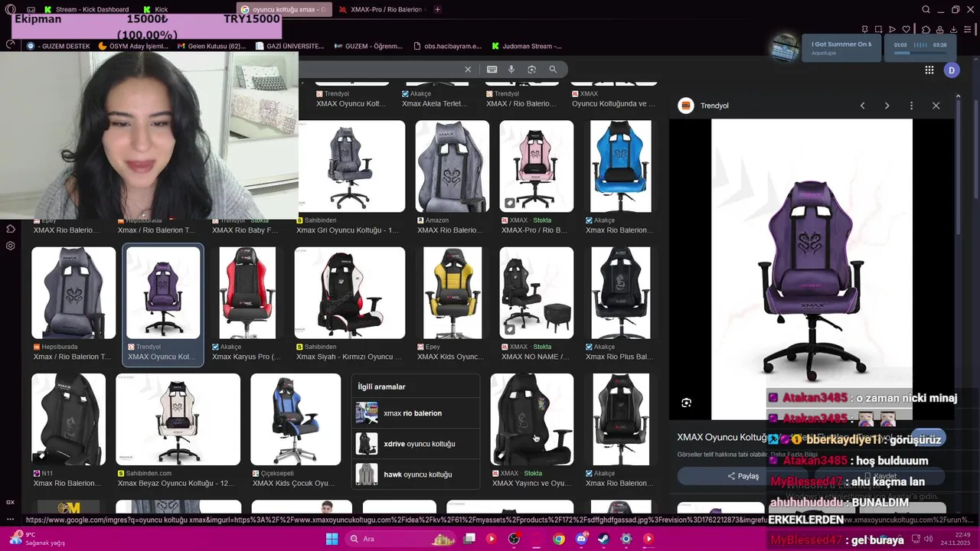
Task: Open more options in Trendyol preview
Action: click(911, 106)
